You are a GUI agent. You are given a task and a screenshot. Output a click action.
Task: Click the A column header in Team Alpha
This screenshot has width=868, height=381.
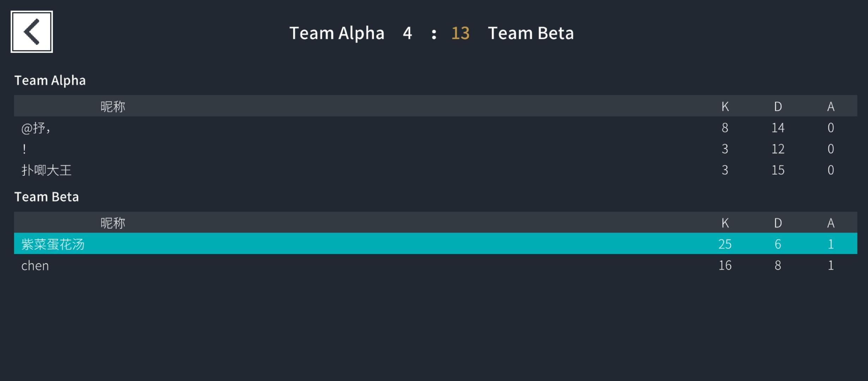click(x=831, y=106)
